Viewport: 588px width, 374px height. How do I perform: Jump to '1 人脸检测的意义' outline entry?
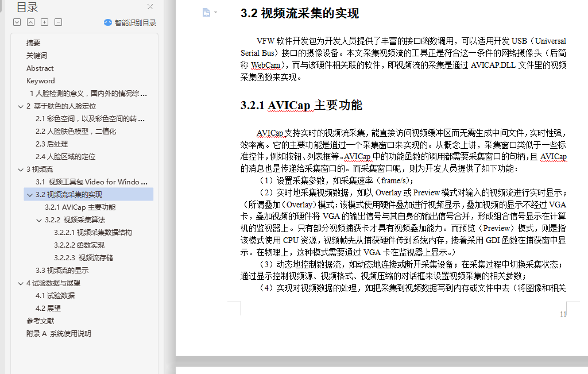[88, 94]
